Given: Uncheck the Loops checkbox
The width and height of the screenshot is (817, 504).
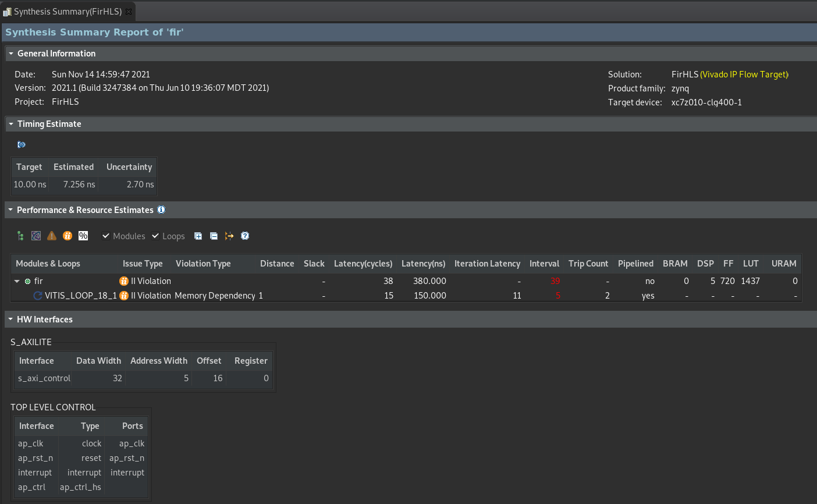Looking at the screenshot, I should point(155,236).
